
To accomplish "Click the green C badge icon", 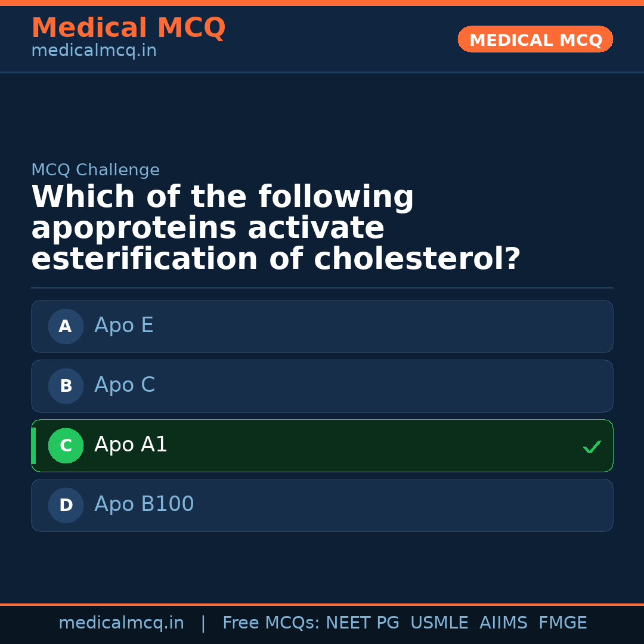I will pyautogui.click(x=66, y=445).
